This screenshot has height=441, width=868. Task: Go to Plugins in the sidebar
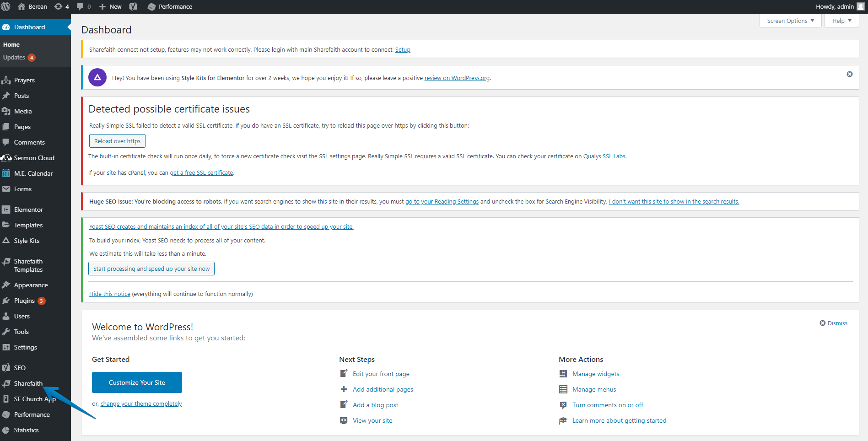(x=24, y=301)
